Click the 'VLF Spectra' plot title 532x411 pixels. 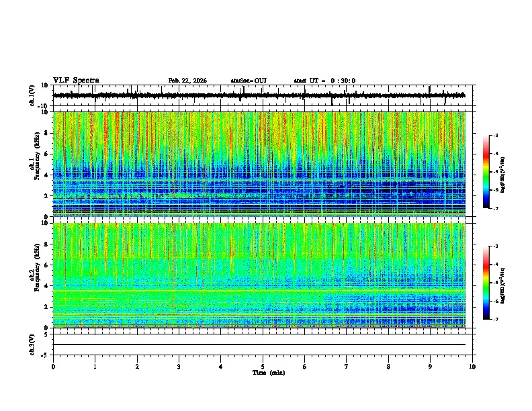point(76,81)
